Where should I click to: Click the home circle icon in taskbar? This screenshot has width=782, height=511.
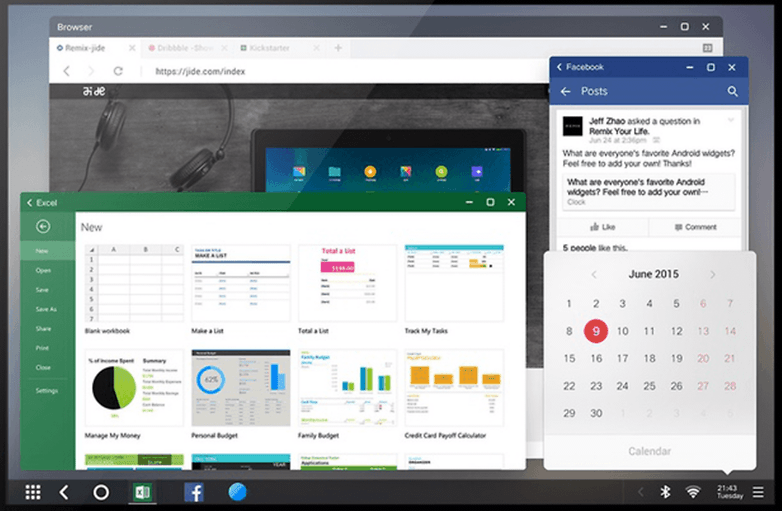point(101,493)
